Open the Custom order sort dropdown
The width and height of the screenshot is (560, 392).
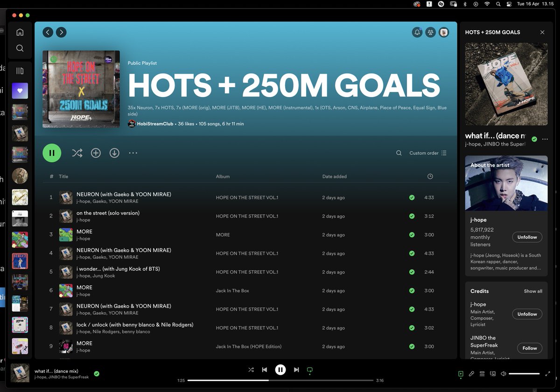[428, 153]
